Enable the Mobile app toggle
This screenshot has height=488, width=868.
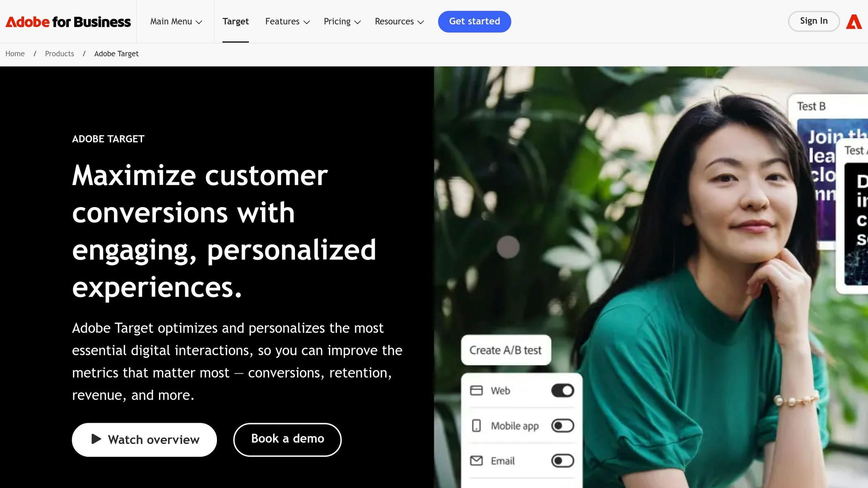(562, 426)
